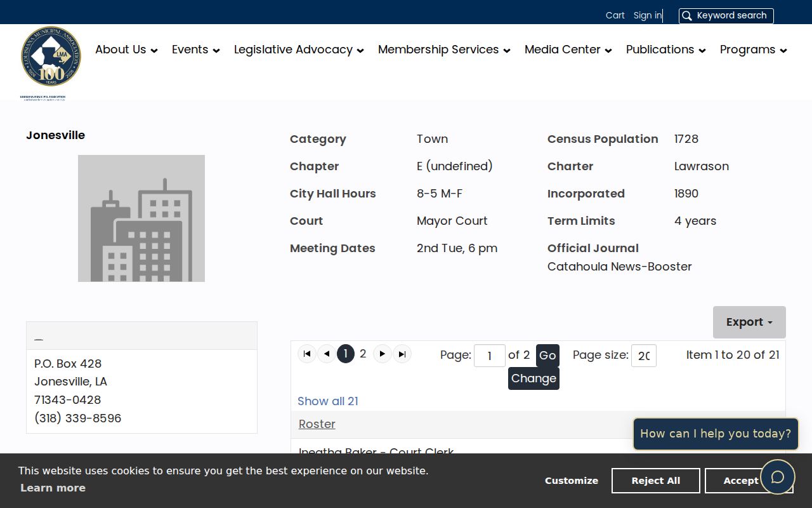Open the Learn more cookie link
Viewport: 812px width, 508px height.
53,488
